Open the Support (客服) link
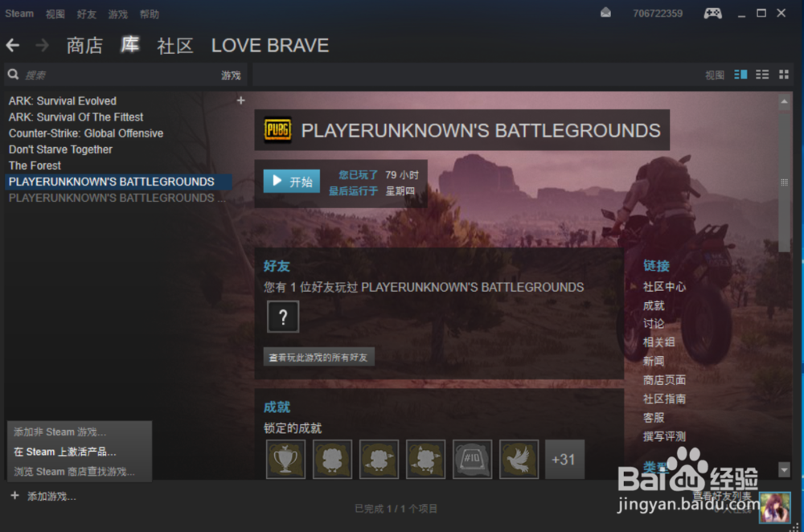The image size is (804, 532). coord(654,417)
